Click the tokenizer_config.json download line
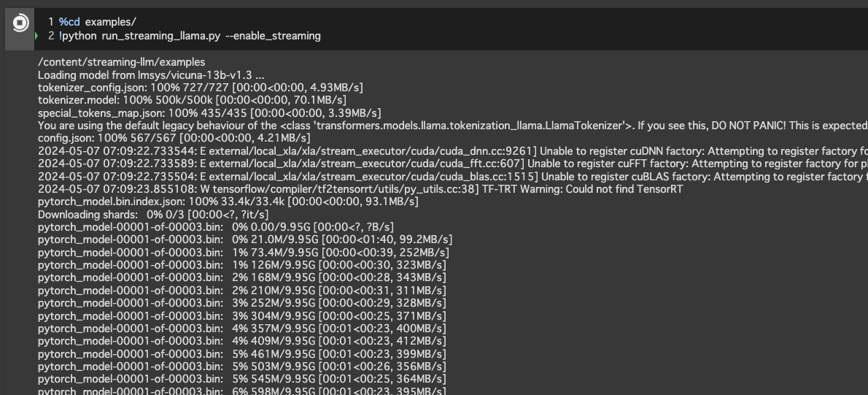Viewport: 868px width, 395px height. (200, 88)
